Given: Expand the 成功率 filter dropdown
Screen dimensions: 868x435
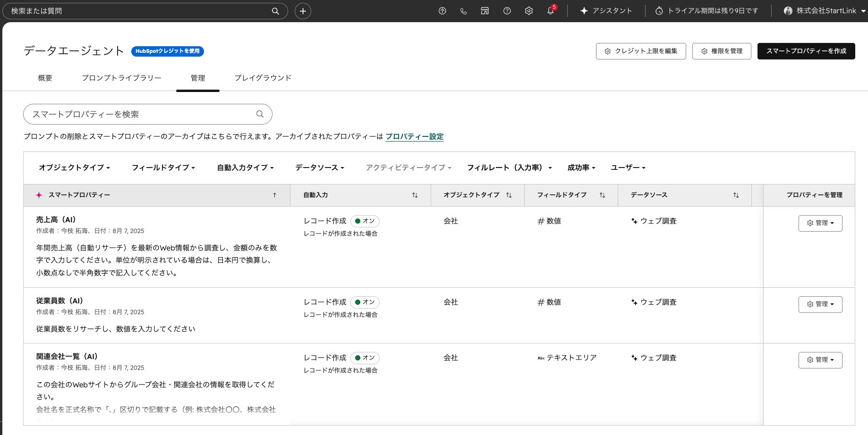Looking at the screenshot, I should (581, 167).
